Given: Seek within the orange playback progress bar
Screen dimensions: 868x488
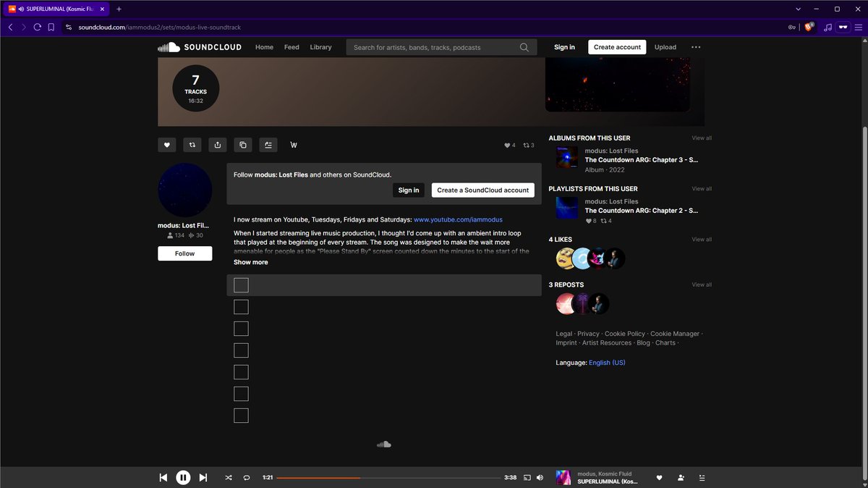Looking at the screenshot, I should click(x=318, y=477).
